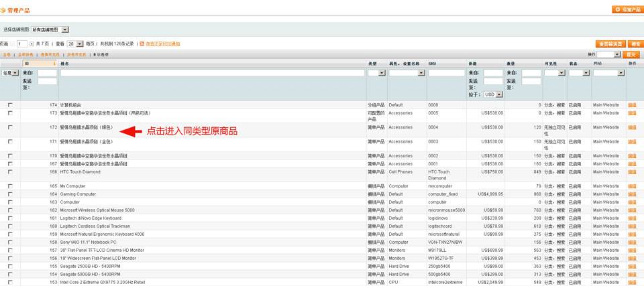The width and height of the screenshot is (644, 286).
Task: Click the orange search button
Action: pyautogui.click(x=636, y=44)
